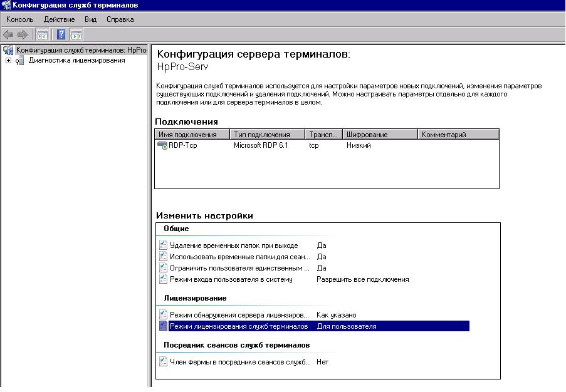Open 'Удаление временных папок при выходе' setting
Image resolution: width=566 pixels, height=392 pixels.
tap(234, 245)
